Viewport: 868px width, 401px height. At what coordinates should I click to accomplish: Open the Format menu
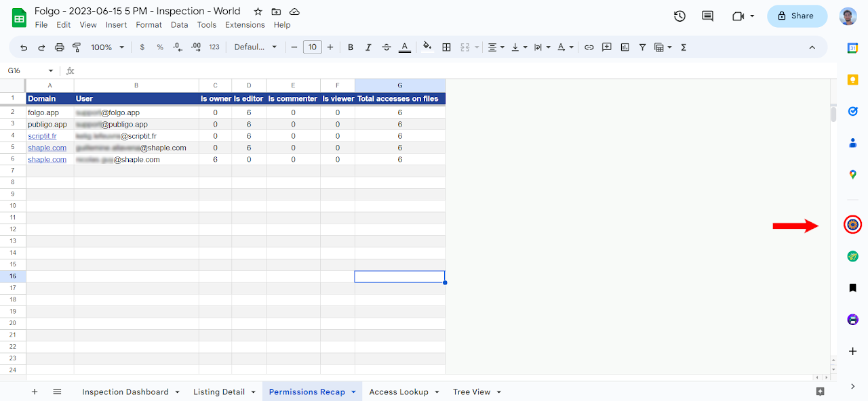[x=149, y=25]
